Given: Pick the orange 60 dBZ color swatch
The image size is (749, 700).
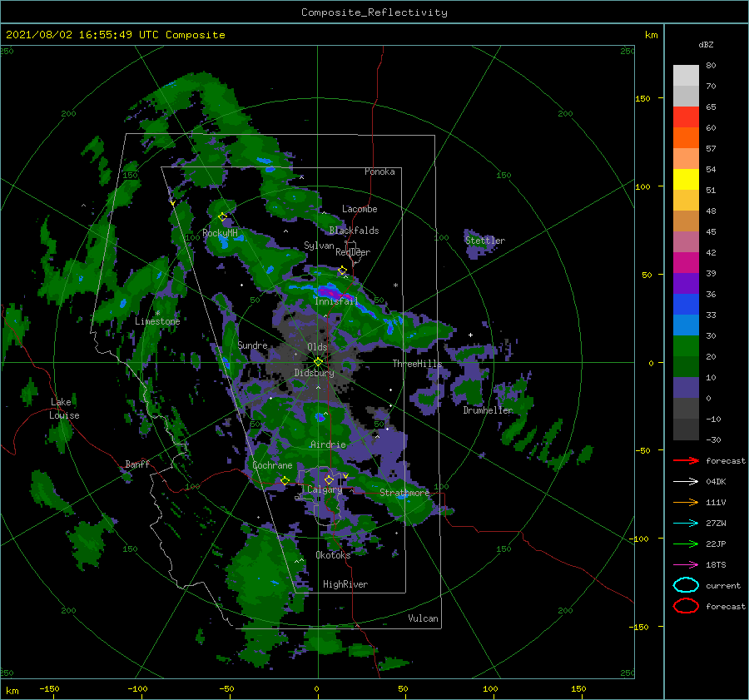Looking at the screenshot, I should [686, 137].
